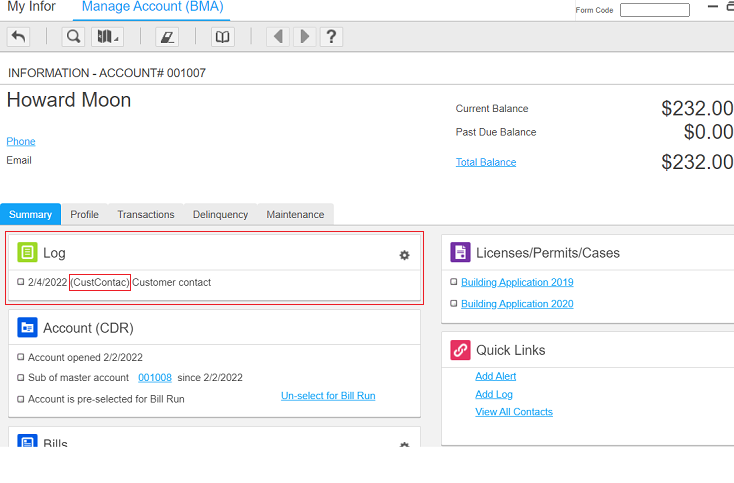Image resolution: width=734 pixels, height=483 pixels.
Task: Switch to the Transactions tab
Action: tap(145, 214)
